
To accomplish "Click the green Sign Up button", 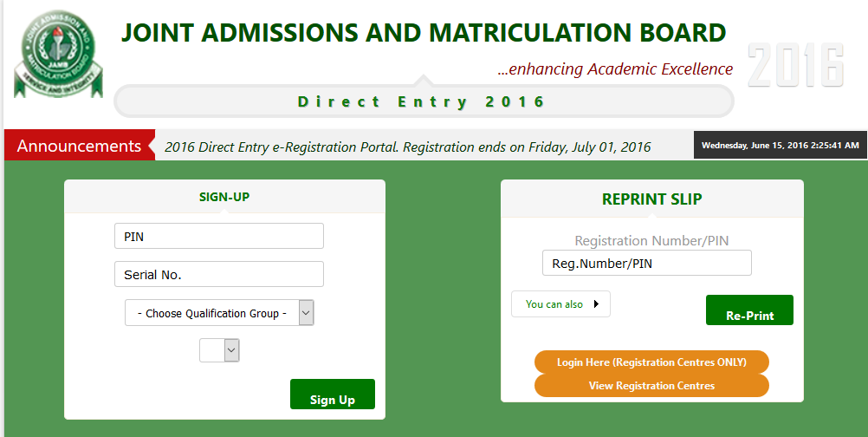I will pyautogui.click(x=332, y=395).
